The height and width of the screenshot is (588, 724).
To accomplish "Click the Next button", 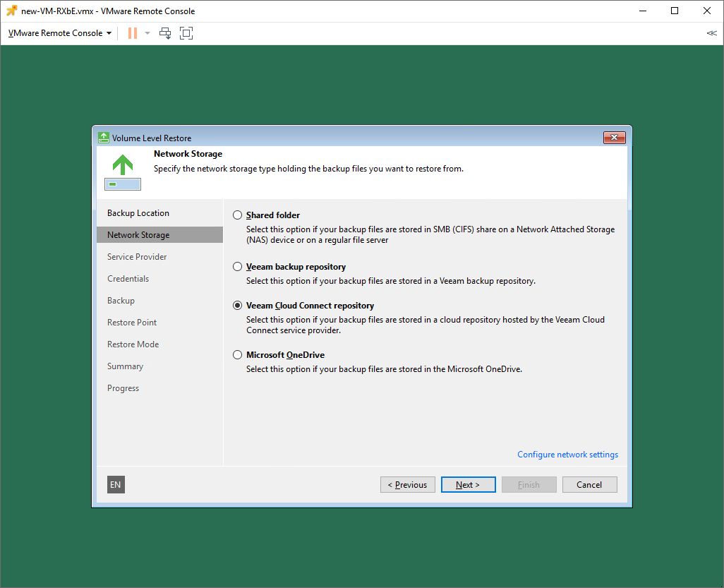I will pyautogui.click(x=468, y=484).
